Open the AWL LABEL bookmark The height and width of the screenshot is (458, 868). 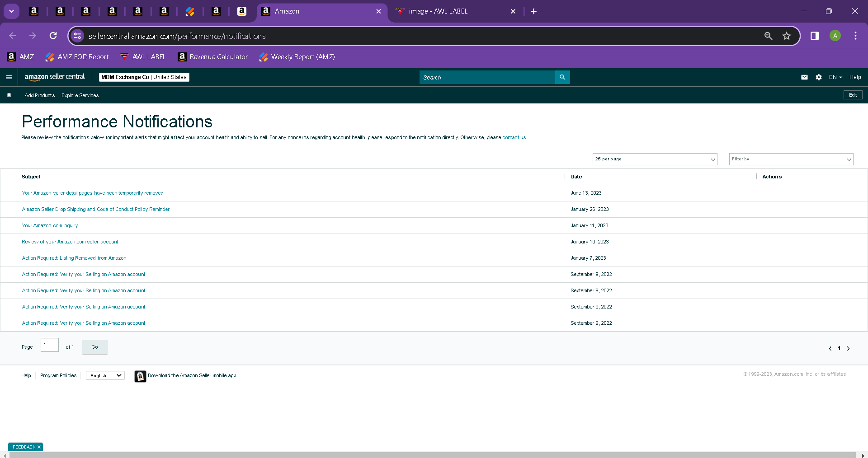tap(143, 56)
